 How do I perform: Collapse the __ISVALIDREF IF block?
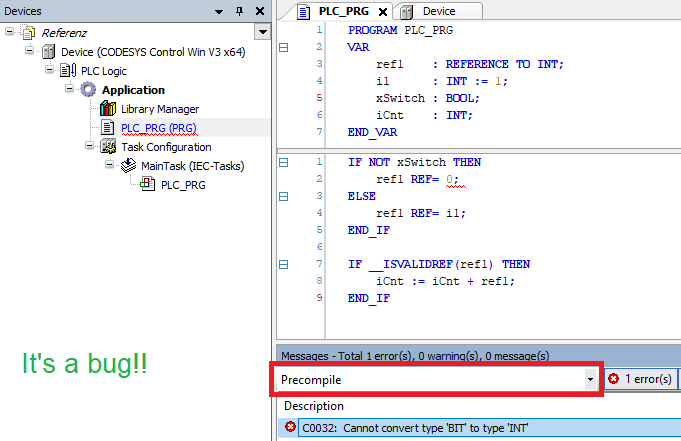(283, 264)
